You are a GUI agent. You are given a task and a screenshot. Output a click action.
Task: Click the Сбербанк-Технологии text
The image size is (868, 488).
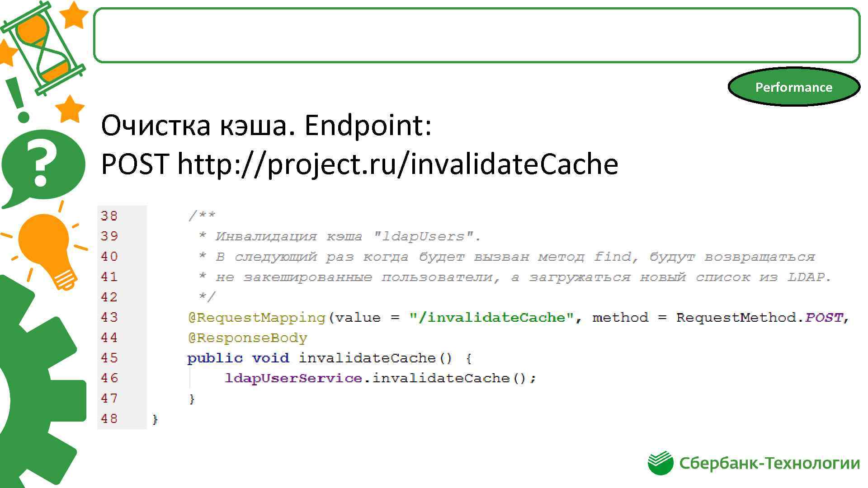769,463
